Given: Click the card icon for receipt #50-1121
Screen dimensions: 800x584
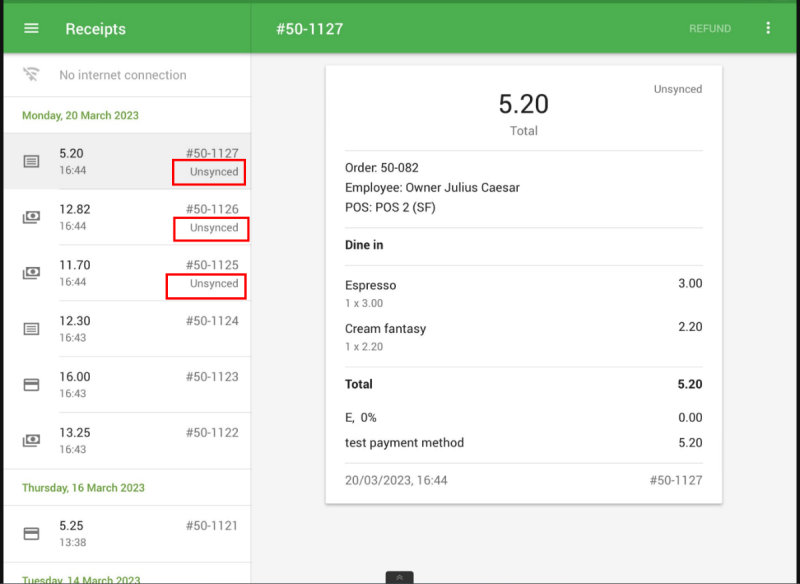Looking at the screenshot, I should pos(31,534).
